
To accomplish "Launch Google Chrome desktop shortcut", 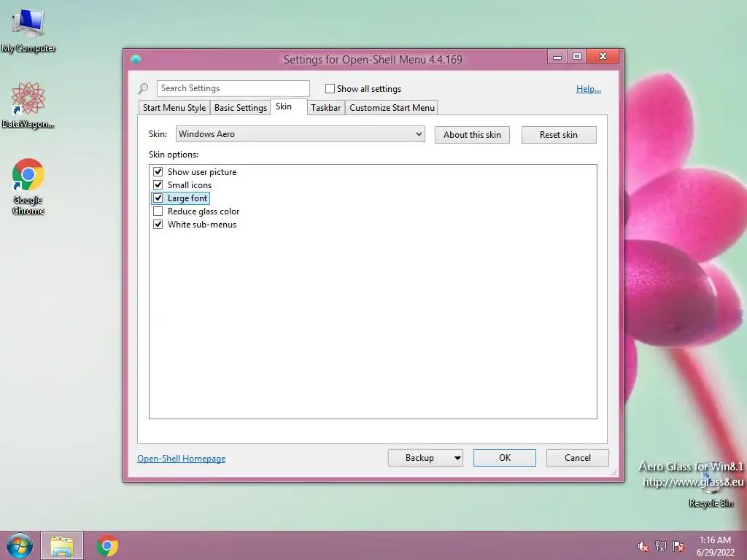I will tap(28, 186).
